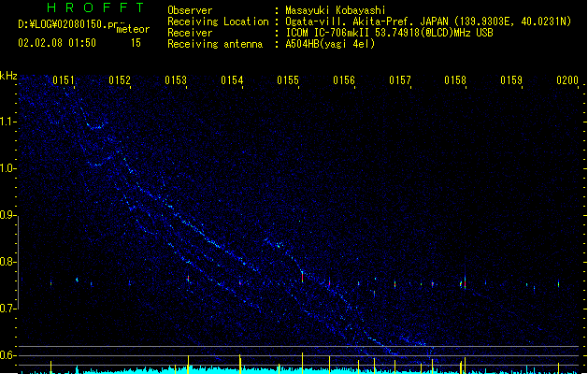588x374 pixels.
Task: Select observer name Masayuki Kobayashi
Action: point(335,10)
